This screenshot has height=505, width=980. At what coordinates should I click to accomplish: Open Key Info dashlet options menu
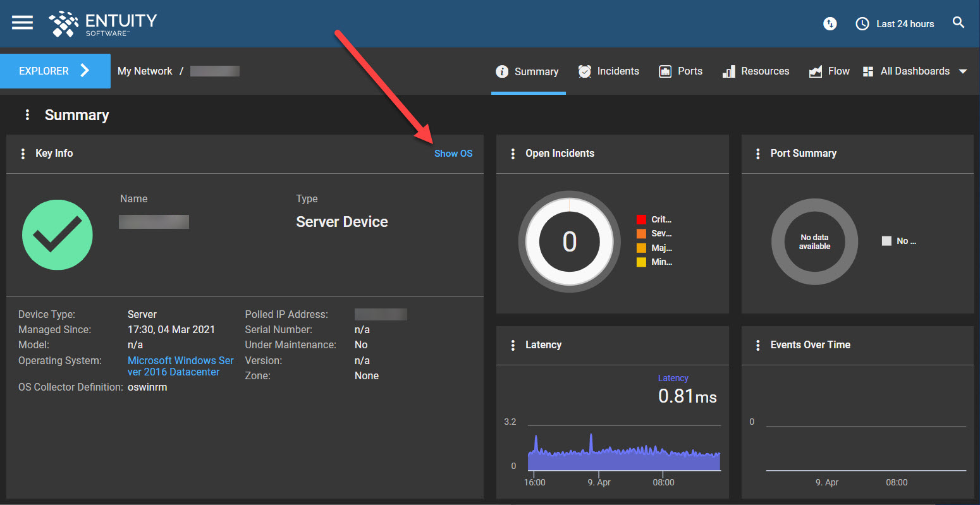point(23,154)
